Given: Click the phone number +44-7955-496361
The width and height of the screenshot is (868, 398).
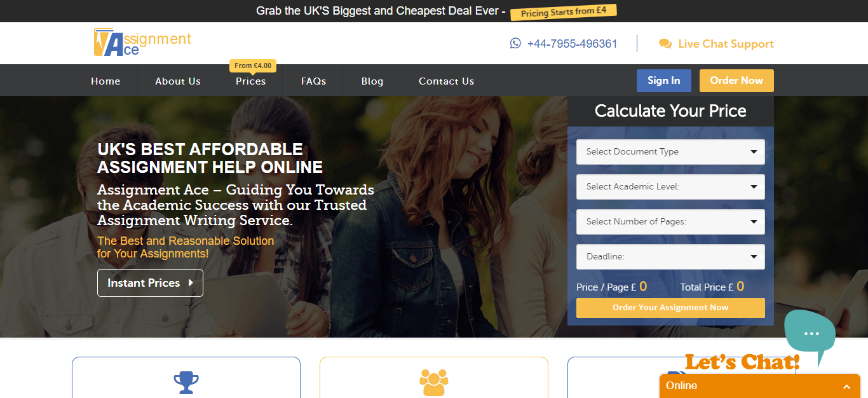Looking at the screenshot, I should tap(572, 44).
